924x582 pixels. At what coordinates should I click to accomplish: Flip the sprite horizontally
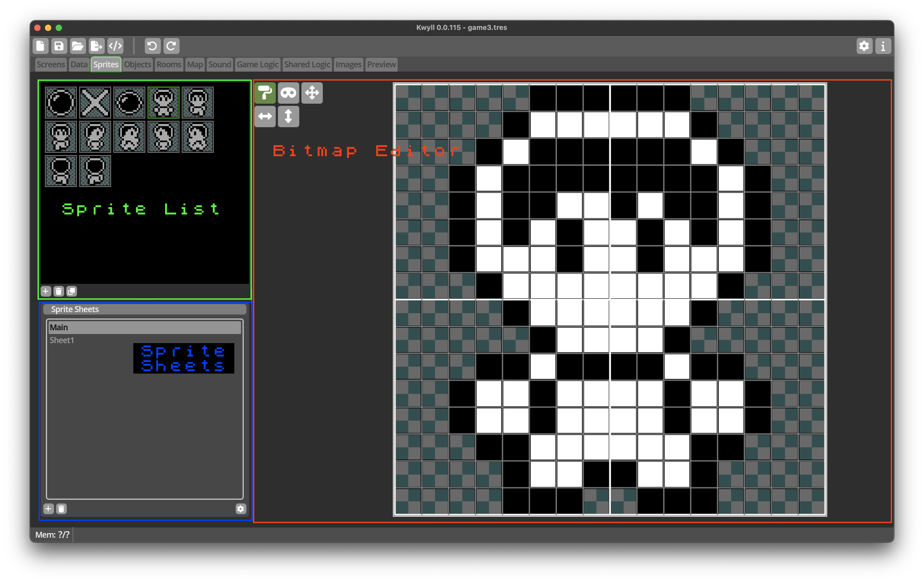[265, 116]
